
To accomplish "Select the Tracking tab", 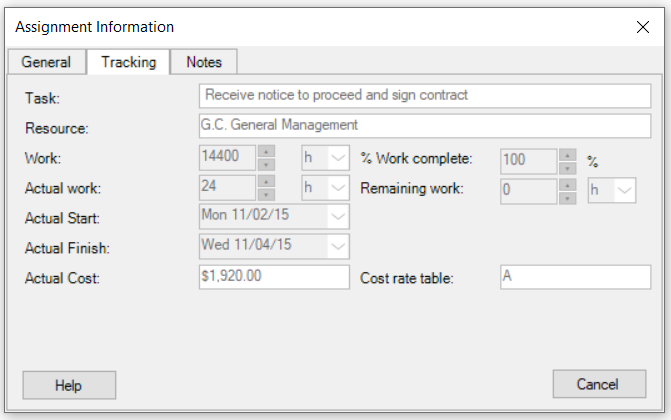I will [128, 62].
